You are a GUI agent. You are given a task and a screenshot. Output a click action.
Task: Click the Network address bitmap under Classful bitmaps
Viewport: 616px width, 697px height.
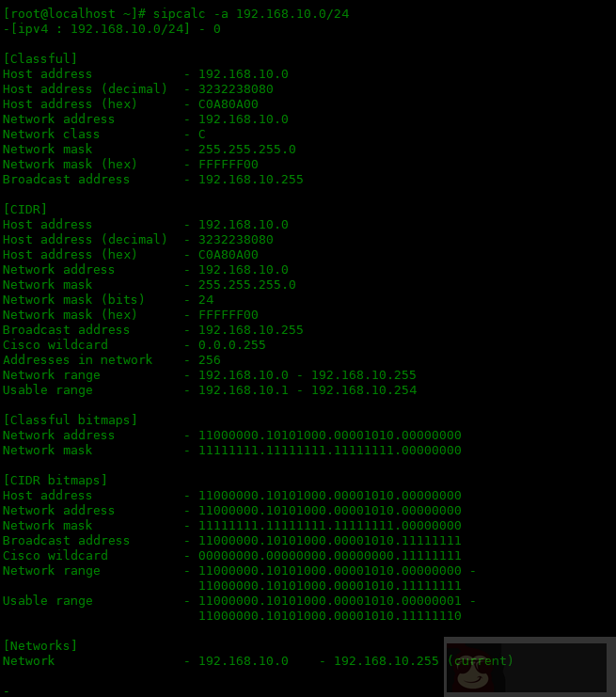pos(330,436)
